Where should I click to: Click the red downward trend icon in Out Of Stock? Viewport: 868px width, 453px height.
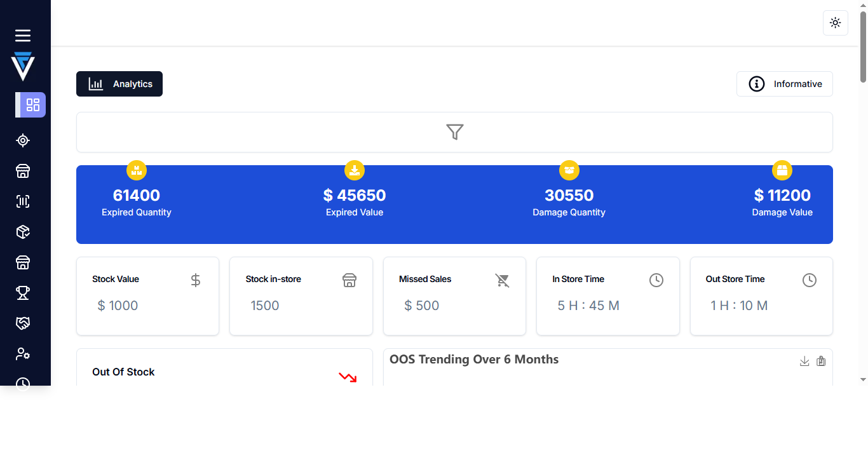pos(348,377)
